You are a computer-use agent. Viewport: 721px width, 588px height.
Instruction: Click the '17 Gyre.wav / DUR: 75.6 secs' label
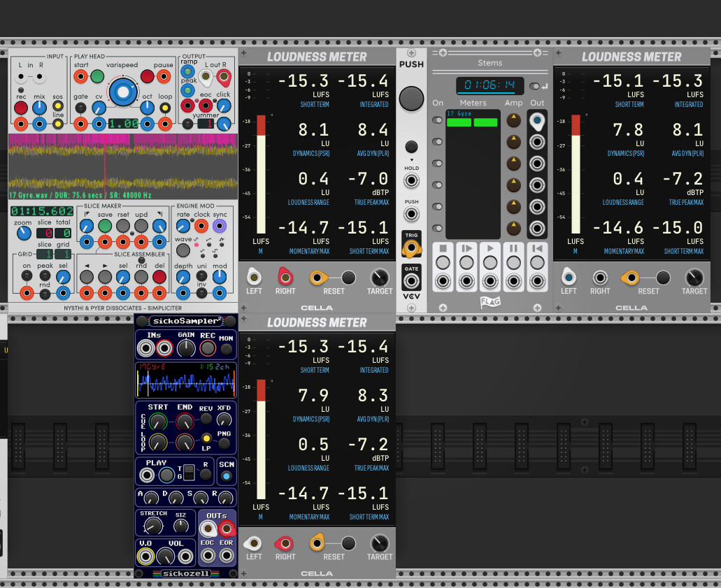(56, 195)
